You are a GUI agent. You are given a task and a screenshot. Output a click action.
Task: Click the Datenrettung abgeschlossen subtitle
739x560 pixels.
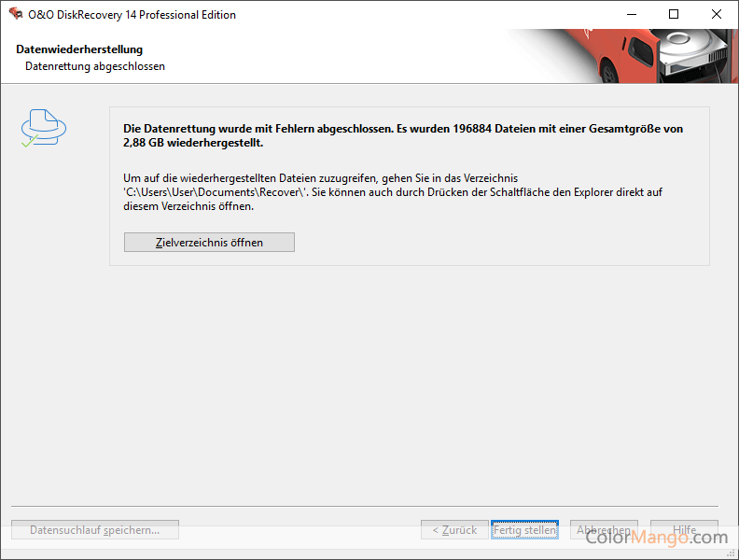(x=95, y=66)
